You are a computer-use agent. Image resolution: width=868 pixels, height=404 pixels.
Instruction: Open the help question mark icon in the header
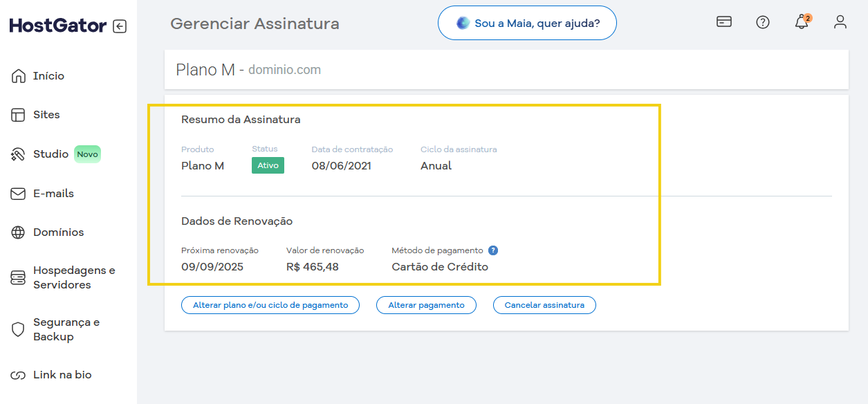click(x=763, y=22)
